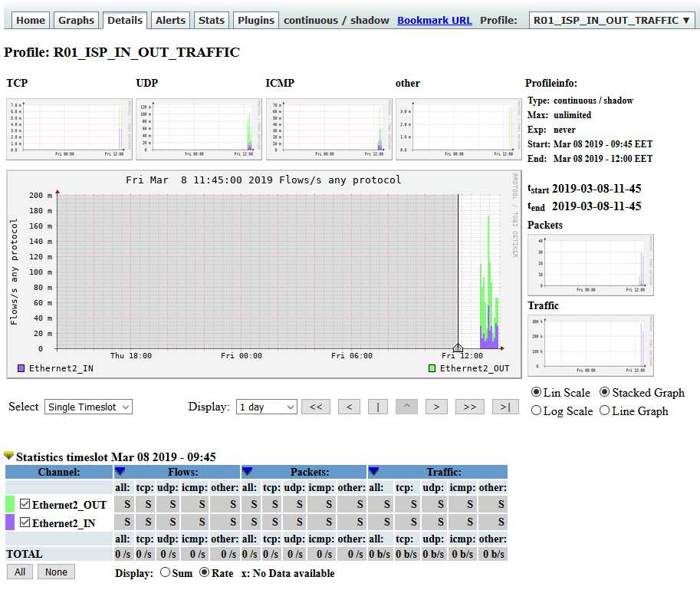Viewport: 700px width, 590px height.
Task: Click the >| go to end button
Action: [505, 407]
